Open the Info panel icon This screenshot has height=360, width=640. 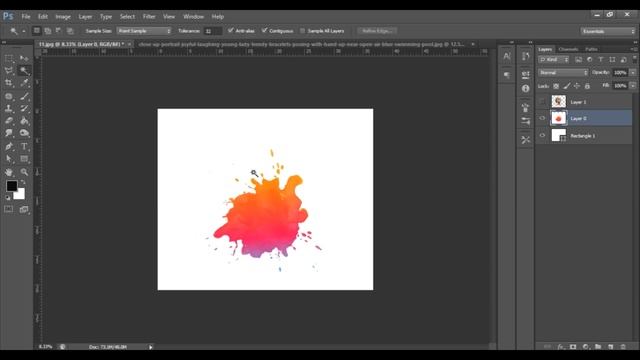point(525,88)
